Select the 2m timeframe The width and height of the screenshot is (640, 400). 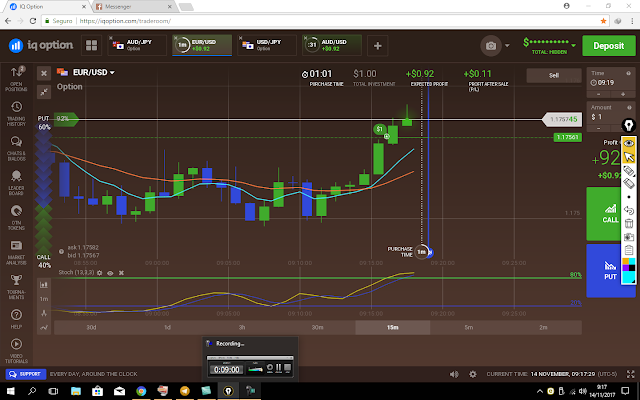point(543,327)
